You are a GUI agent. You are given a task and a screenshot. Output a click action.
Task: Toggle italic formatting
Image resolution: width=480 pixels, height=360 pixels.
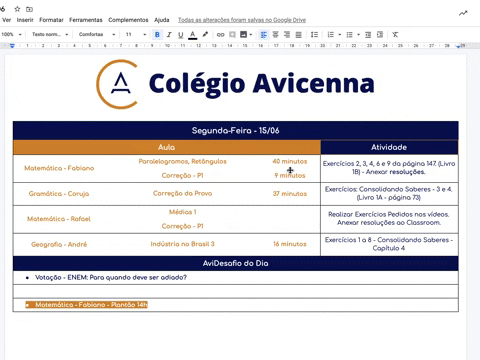click(x=169, y=35)
